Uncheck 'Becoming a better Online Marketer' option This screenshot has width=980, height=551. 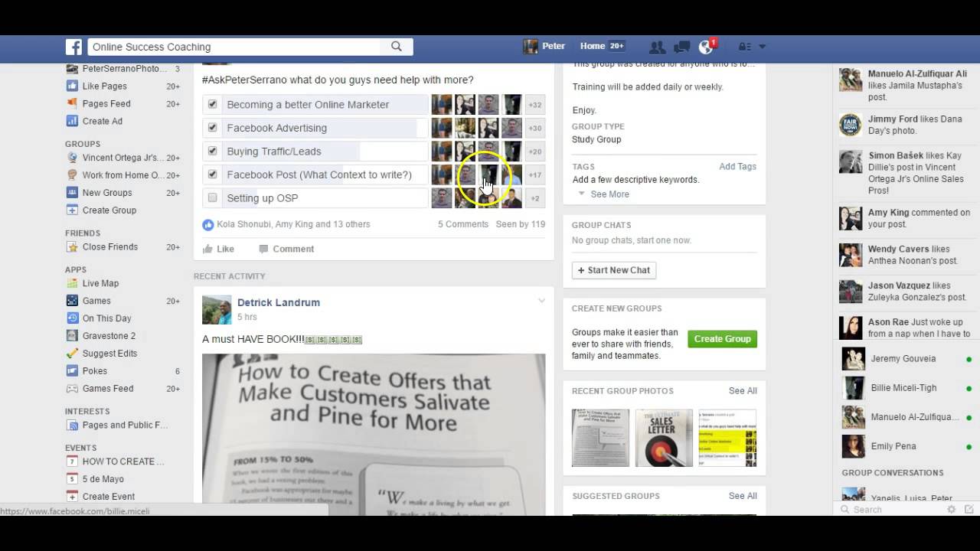pyautogui.click(x=213, y=104)
